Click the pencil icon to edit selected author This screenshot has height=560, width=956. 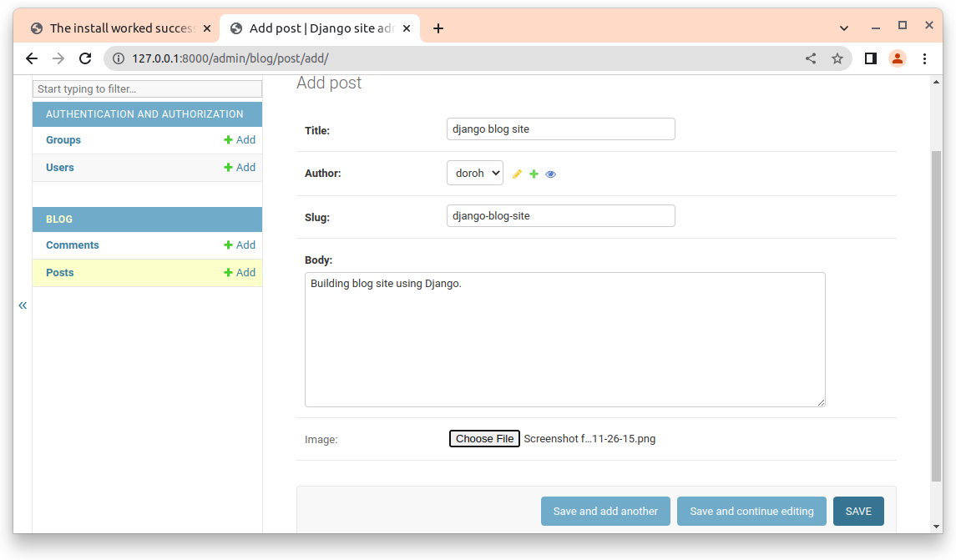517,174
